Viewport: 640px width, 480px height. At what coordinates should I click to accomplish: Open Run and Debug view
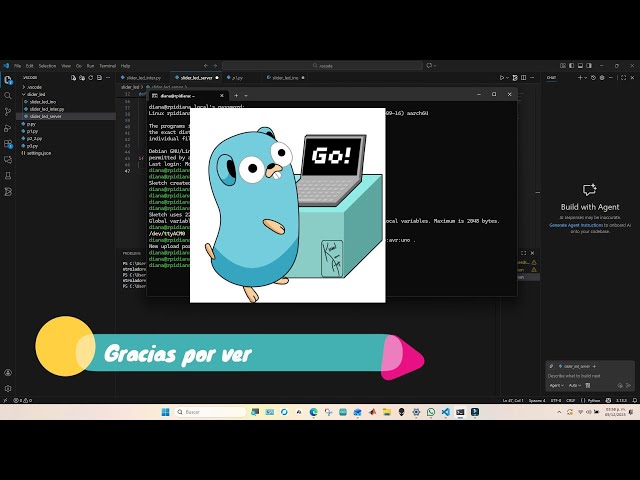click(8, 128)
